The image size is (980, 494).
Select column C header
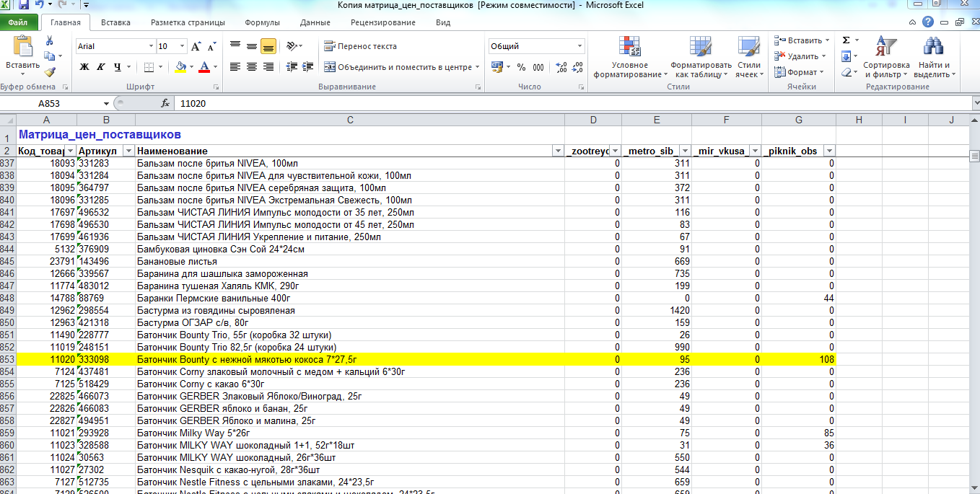point(350,120)
